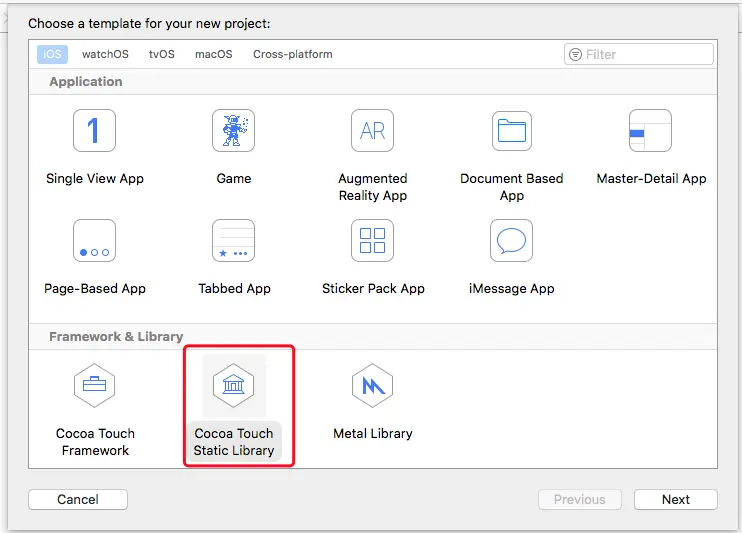The width and height of the screenshot is (742, 533).
Task: Focus the Filter text field
Action: (x=639, y=54)
